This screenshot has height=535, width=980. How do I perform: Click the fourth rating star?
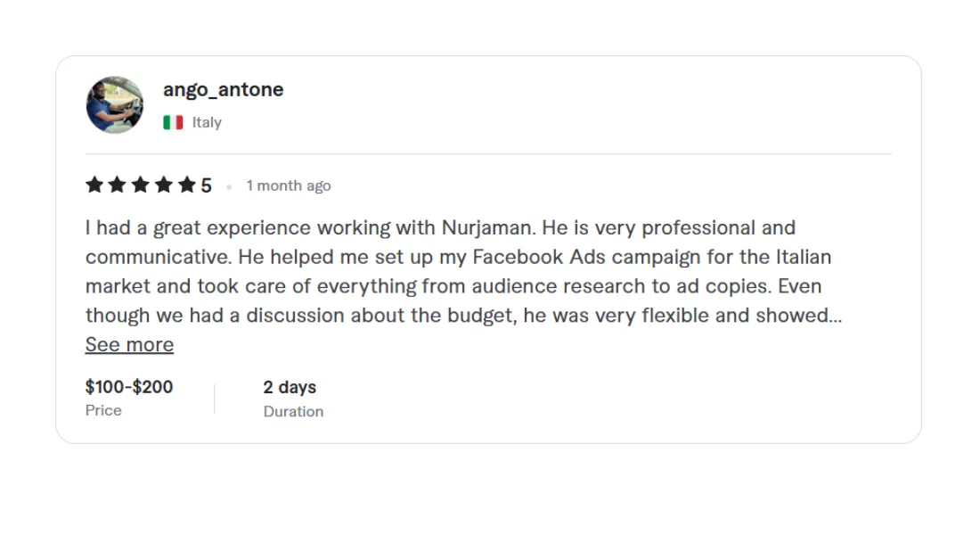[164, 185]
